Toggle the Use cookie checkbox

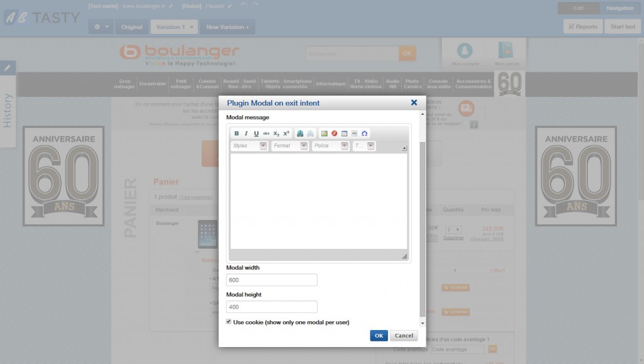click(x=229, y=322)
